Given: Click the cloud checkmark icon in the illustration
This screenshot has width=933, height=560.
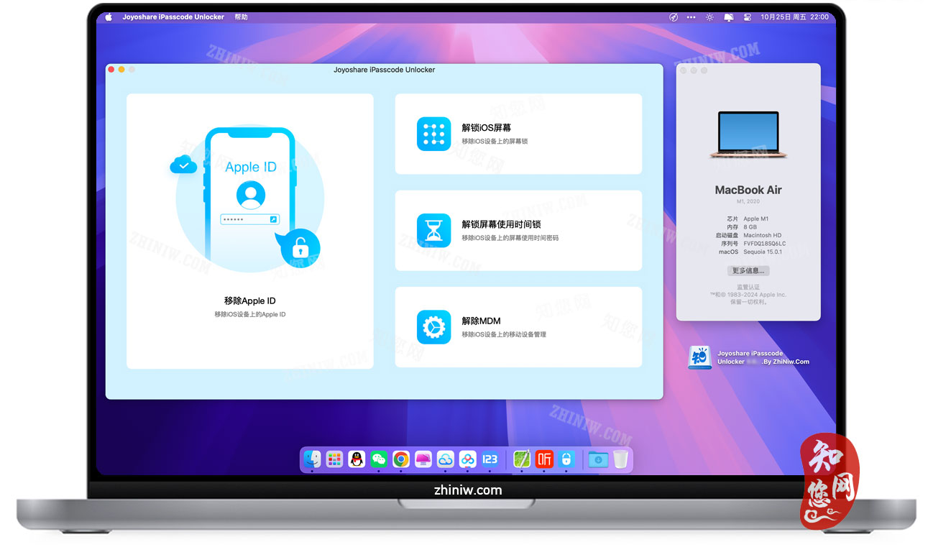Looking at the screenshot, I should [183, 165].
